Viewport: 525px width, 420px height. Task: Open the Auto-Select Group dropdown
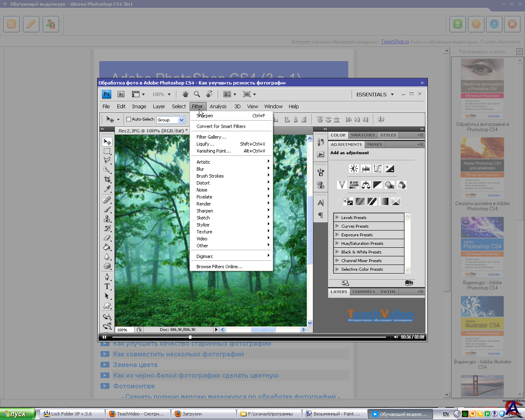click(181, 120)
